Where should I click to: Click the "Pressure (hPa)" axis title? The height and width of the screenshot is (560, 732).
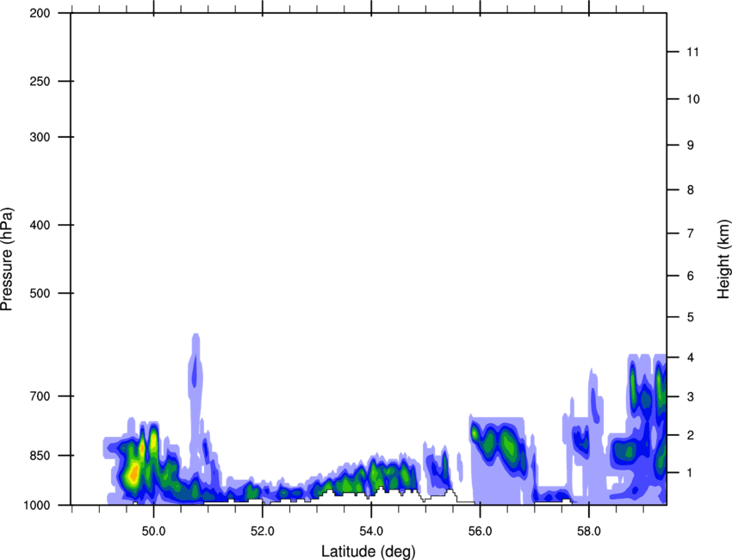(x=8, y=258)
